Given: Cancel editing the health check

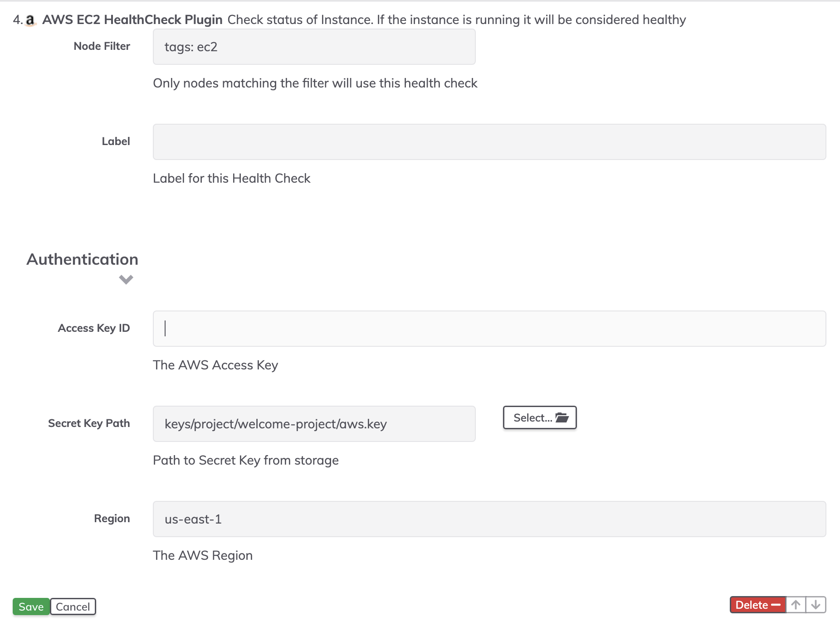Looking at the screenshot, I should (x=73, y=606).
